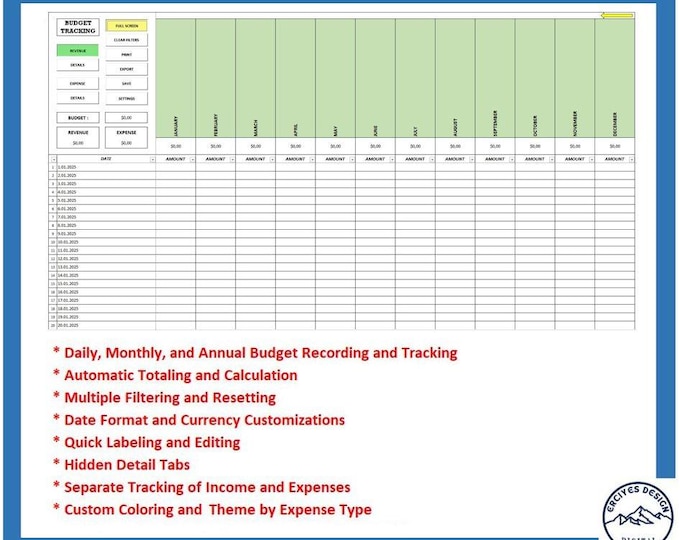This screenshot has width=680, height=540.
Task: Open March Amount filter dropdown
Action: [x=272, y=160]
